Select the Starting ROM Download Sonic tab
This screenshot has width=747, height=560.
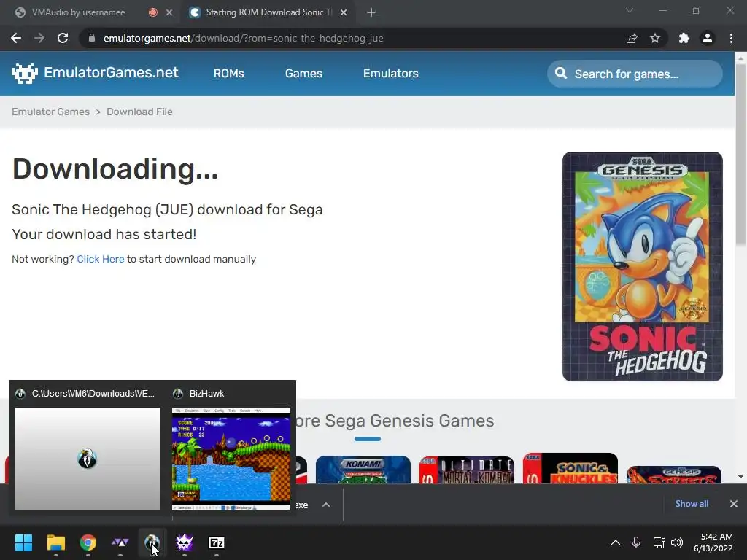point(269,12)
